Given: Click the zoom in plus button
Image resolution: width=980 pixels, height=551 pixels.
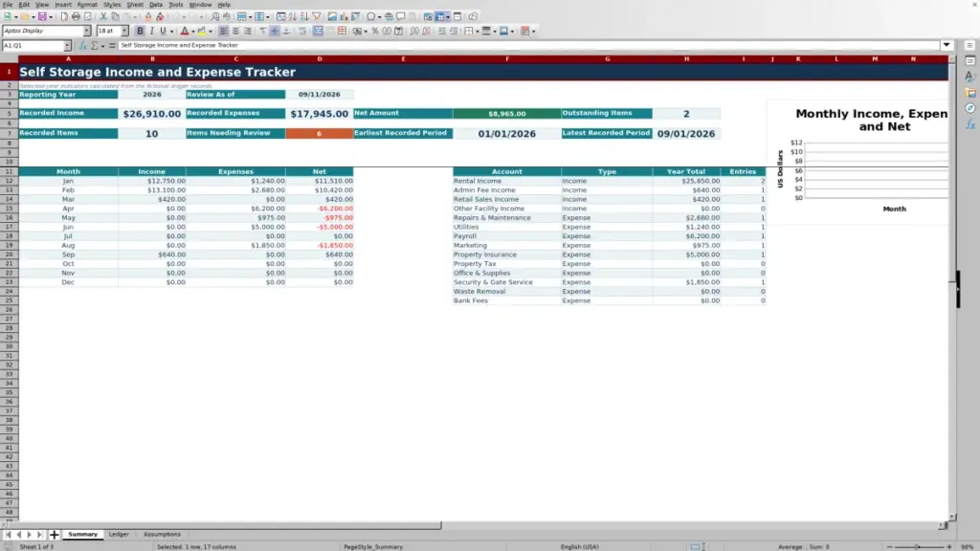Looking at the screenshot, I should click(949, 546).
